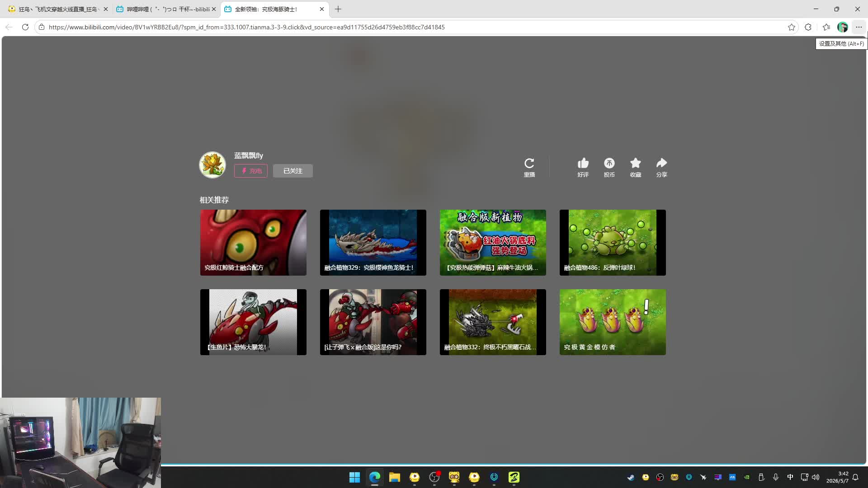868x488 pixels.
Task: Open uploader name link 蓝飘飘fly
Action: coord(249,155)
